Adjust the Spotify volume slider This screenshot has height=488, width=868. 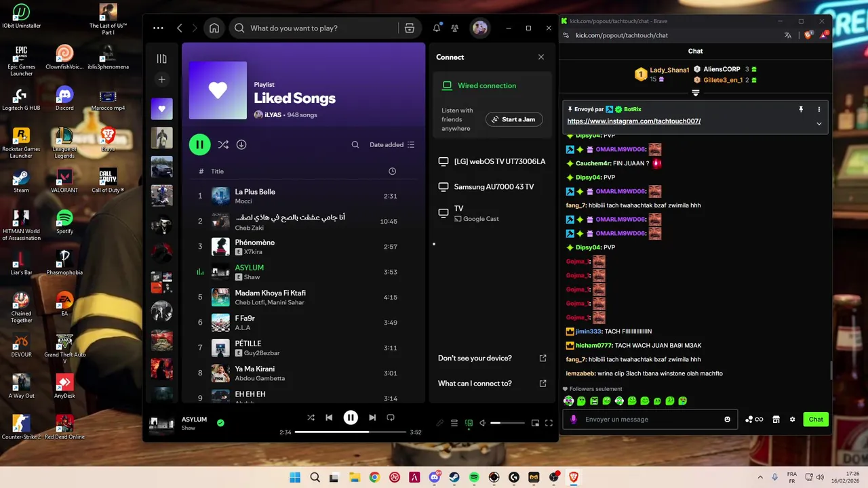click(507, 423)
